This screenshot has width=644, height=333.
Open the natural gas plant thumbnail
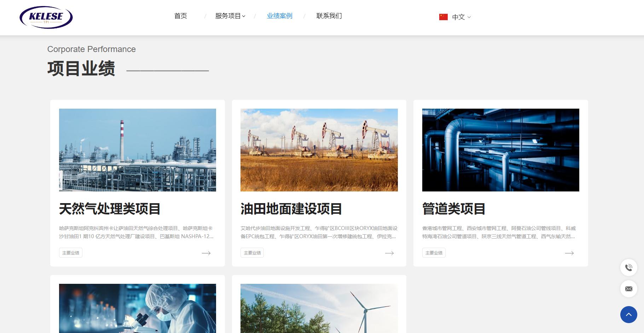[138, 150]
